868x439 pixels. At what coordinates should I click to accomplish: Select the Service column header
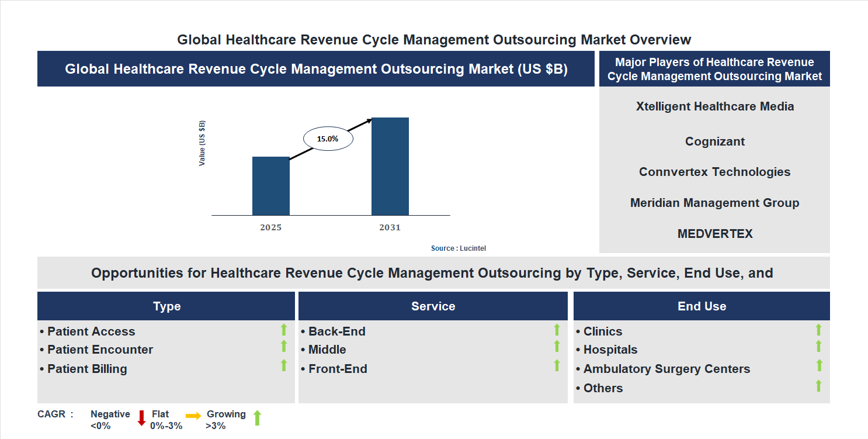click(433, 306)
